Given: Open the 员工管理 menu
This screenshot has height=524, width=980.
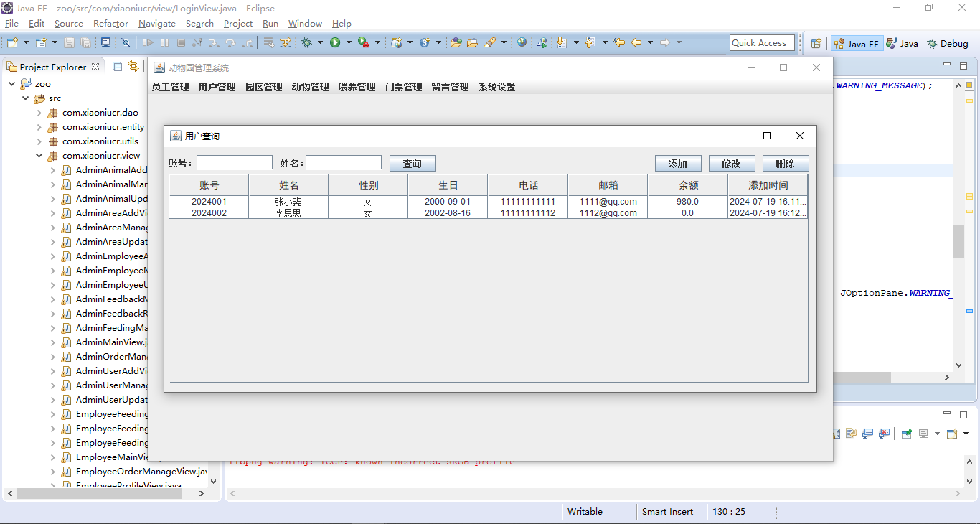Looking at the screenshot, I should (x=170, y=88).
